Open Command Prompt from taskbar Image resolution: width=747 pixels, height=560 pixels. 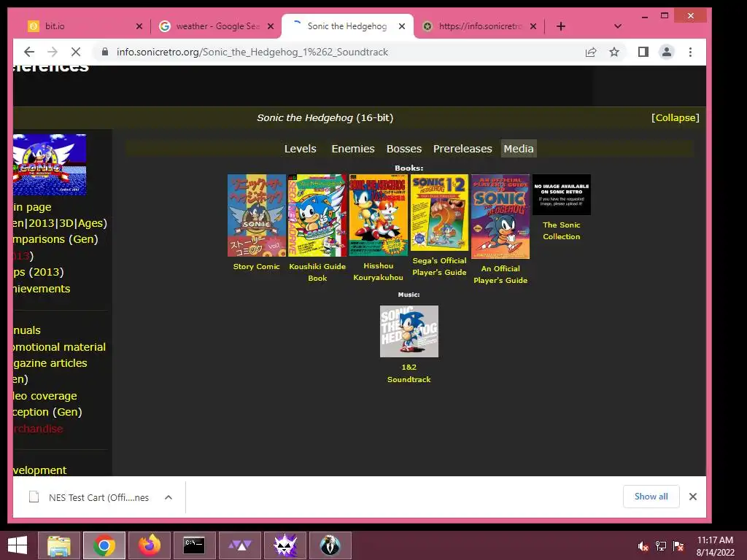[194, 545]
